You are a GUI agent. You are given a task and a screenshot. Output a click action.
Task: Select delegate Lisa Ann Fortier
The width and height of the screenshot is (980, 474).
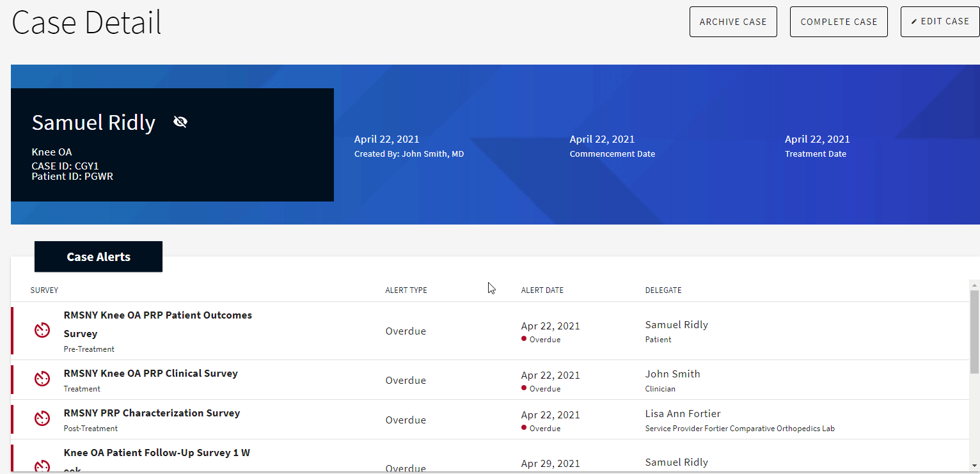[683, 414]
